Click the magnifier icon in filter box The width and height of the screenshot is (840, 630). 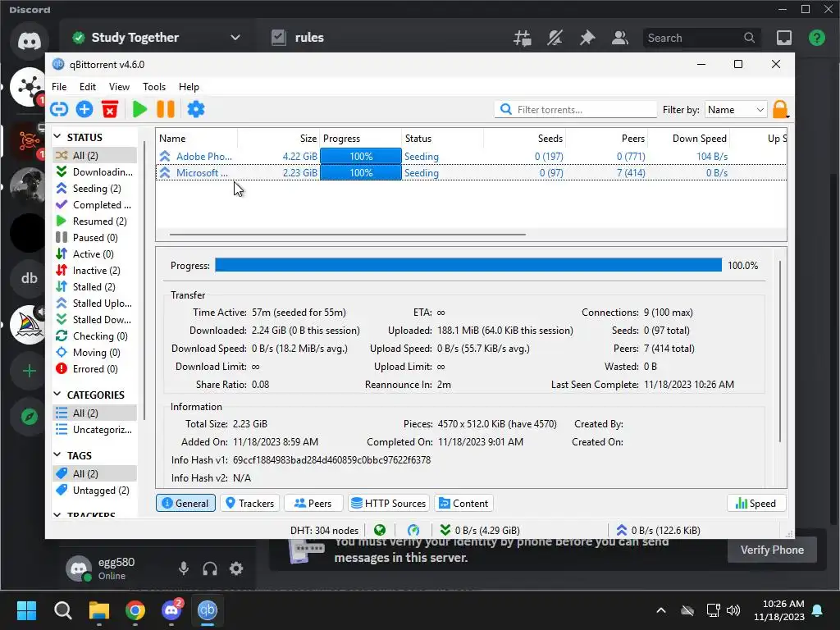[x=505, y=109]
